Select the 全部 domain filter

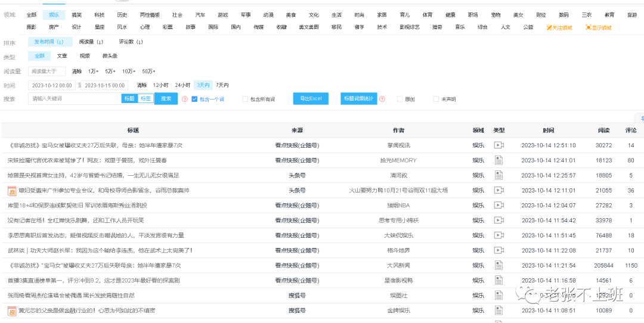(x=32, y=15)
